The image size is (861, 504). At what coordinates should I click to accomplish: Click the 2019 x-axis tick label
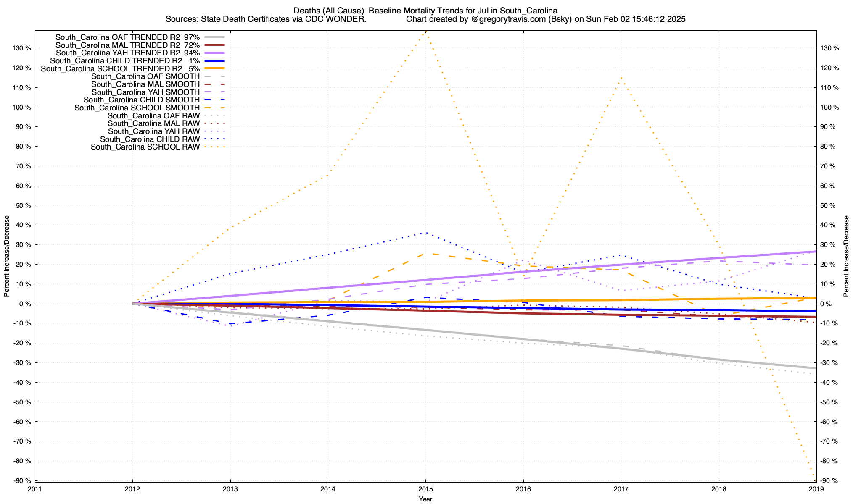coord(816,489)
